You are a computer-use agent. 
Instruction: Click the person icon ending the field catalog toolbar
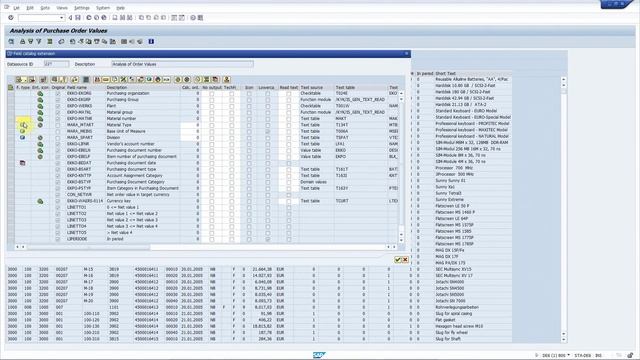227,80
